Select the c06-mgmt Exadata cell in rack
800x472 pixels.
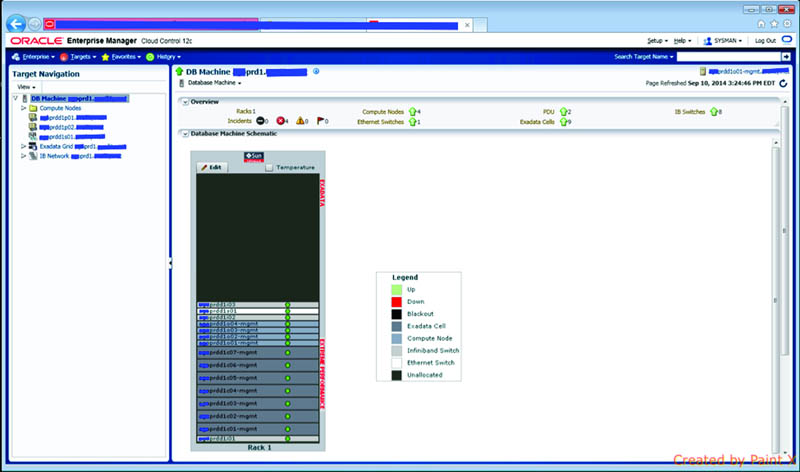coord(258,365)
